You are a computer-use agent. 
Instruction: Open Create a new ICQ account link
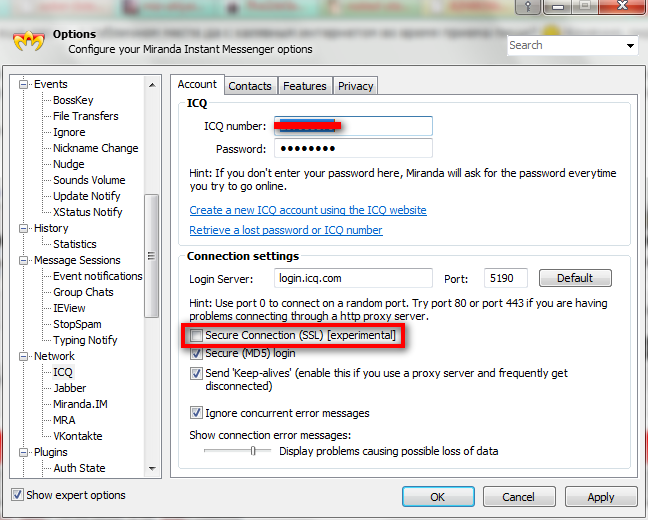coord(308,210)
